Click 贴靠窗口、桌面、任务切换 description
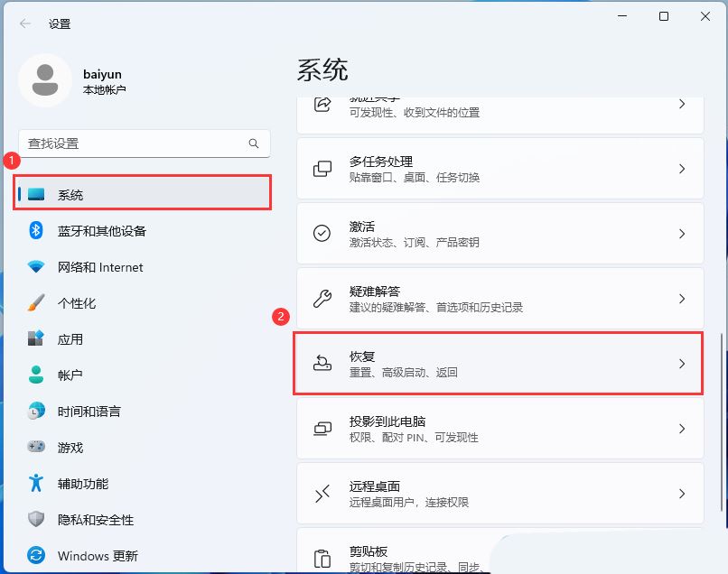Screen dimensions: 728x574 coord(415,177)
